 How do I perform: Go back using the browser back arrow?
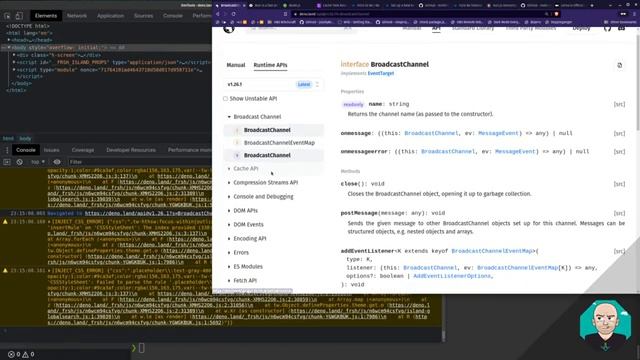pyautogui.click(x=218, y=14)
